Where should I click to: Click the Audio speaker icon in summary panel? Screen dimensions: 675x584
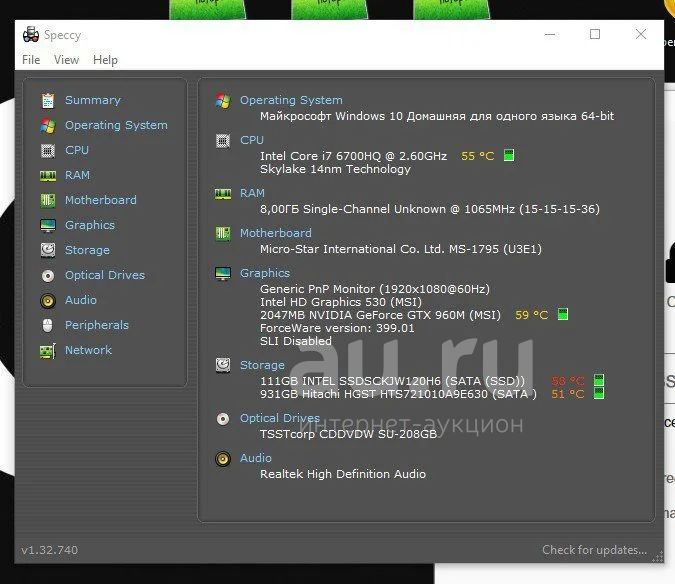pos(223,459)
